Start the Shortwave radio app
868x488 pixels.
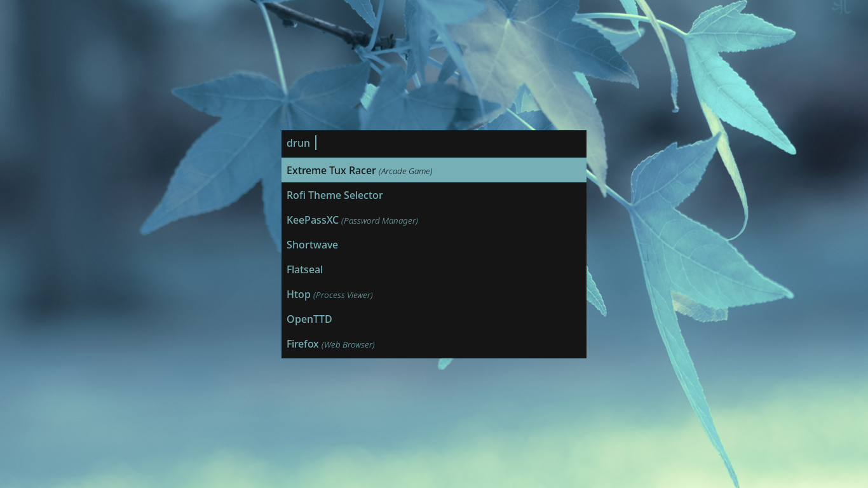tap(312, 245)
